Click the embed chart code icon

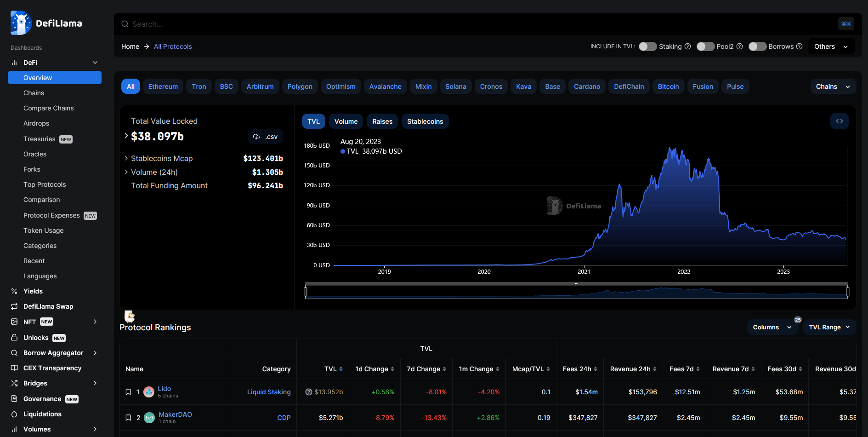point(839,121)
